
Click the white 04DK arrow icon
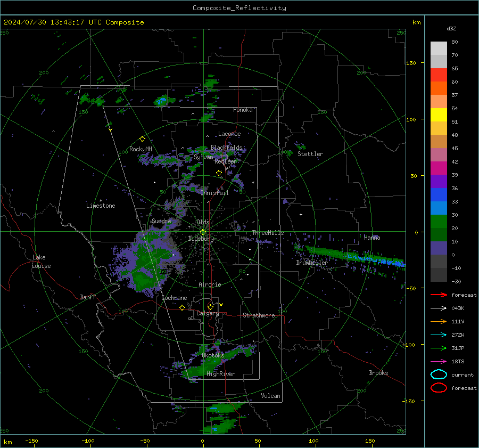pos(439,308)
